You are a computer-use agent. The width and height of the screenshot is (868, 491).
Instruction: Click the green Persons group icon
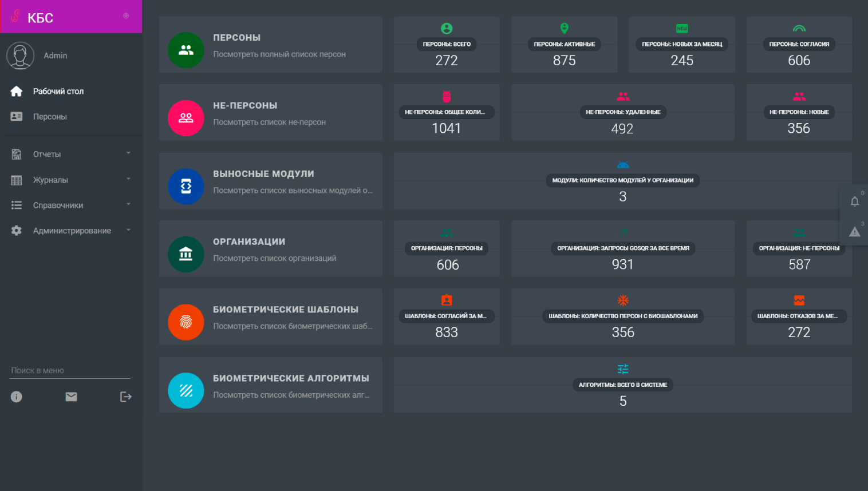point(186,50)
